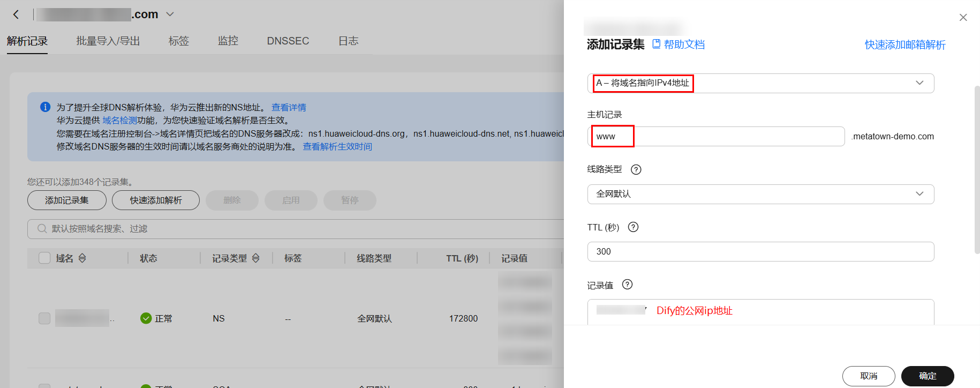This screenshot has width=980, height=388.
Task: Show help for TTL (秒)
Action: pyautogui.click(x=633, y=227)
